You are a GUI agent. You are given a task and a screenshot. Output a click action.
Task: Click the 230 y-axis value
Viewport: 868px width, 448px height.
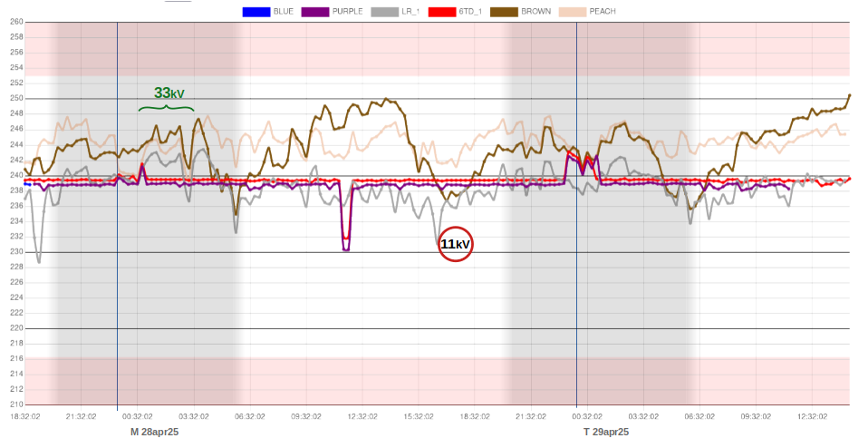[x=16, y=252]
